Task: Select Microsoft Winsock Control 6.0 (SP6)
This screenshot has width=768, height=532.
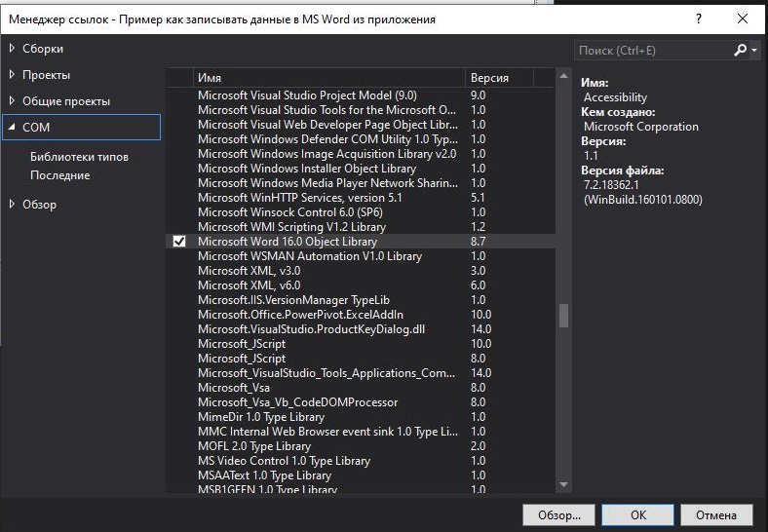Action: 361,212
